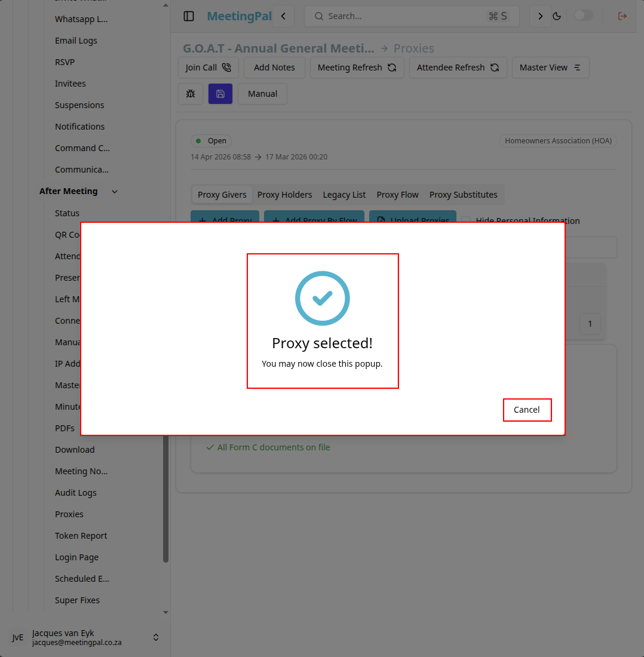
Task: Open Notifications in sidebar
Action: tap(79, 127)
